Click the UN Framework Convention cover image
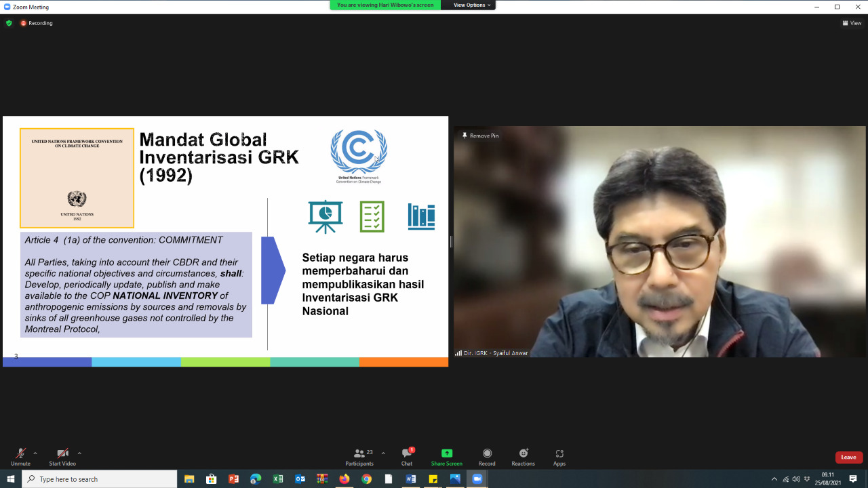This screenshot has height=488, width=868. (x=77, y=178)
